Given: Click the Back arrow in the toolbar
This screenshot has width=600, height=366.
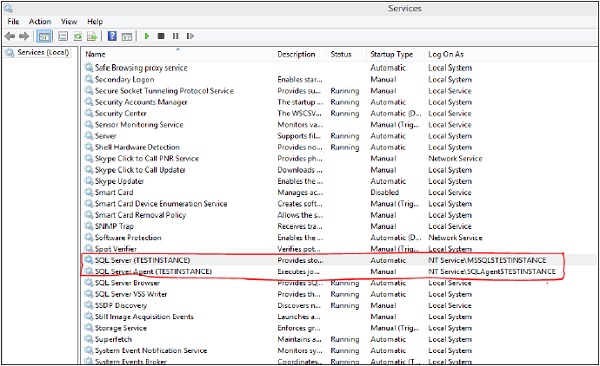Looking at the screenshot, I should click(x=10, y=36).
